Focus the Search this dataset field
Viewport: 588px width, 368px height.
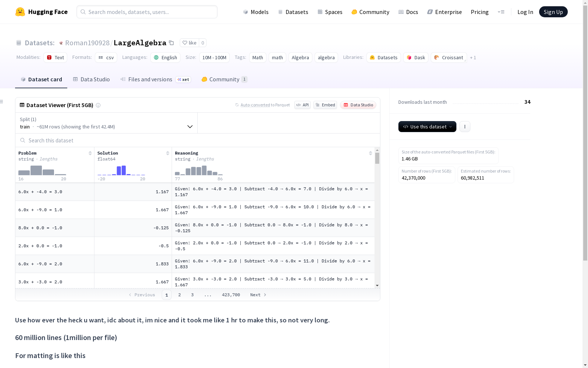[x=198, y=140]
